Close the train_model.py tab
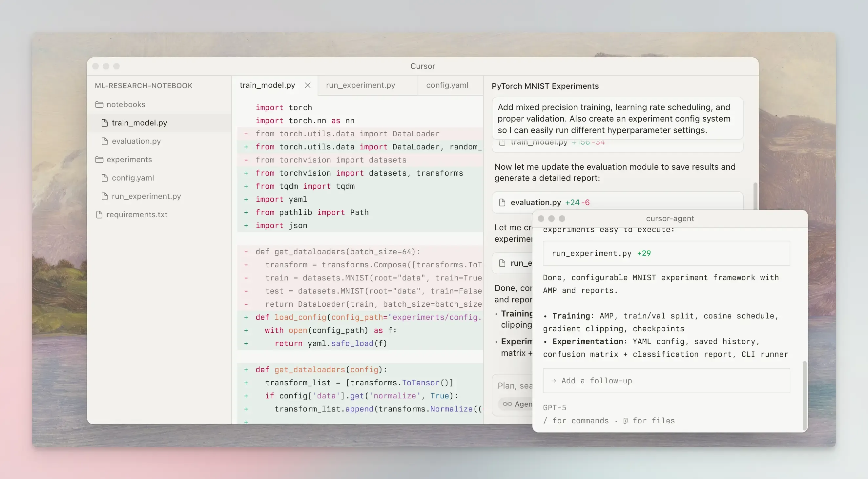Screen dimensions: 868x479 click(307, 85)
